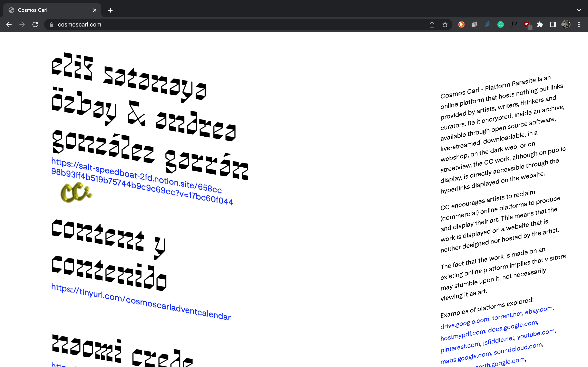Click the uBlock Origin shield icon
588x367 pixels.
[527, 24]
